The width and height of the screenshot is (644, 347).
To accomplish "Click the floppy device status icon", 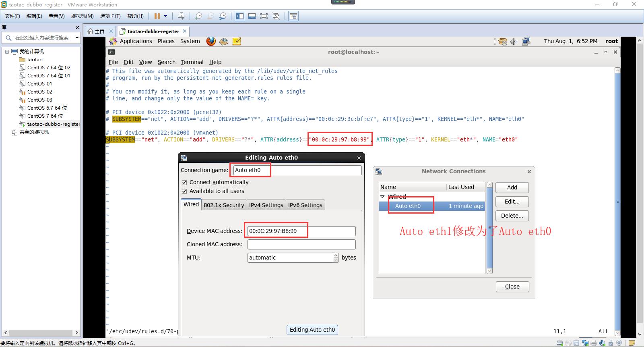I will (x=576, y=343).
